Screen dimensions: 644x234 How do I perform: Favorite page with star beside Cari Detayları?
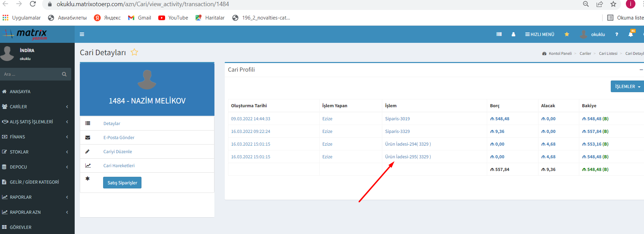(x=134, y=52)
